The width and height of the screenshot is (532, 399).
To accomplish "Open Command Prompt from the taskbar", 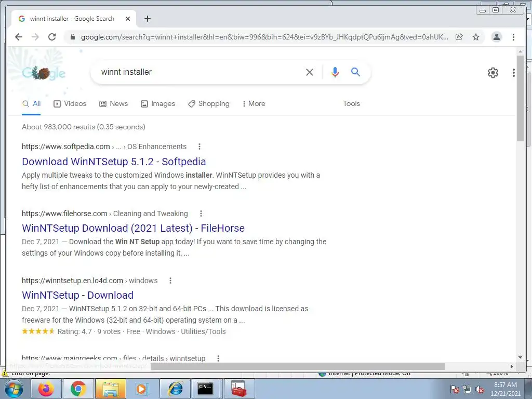I will point(206,389).
